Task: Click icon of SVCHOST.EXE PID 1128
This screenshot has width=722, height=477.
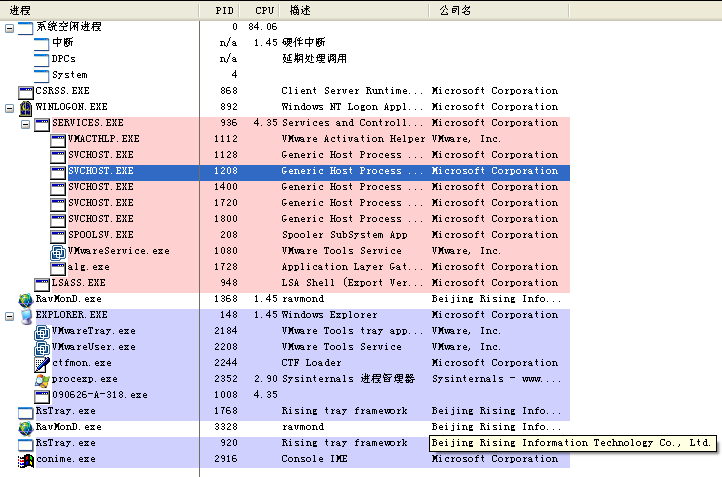Action: [58, 156]
